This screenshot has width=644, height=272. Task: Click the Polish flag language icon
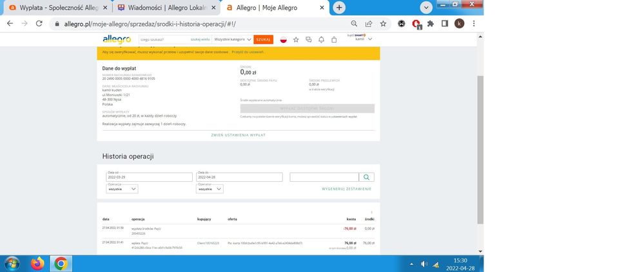(x=283, y=40)
